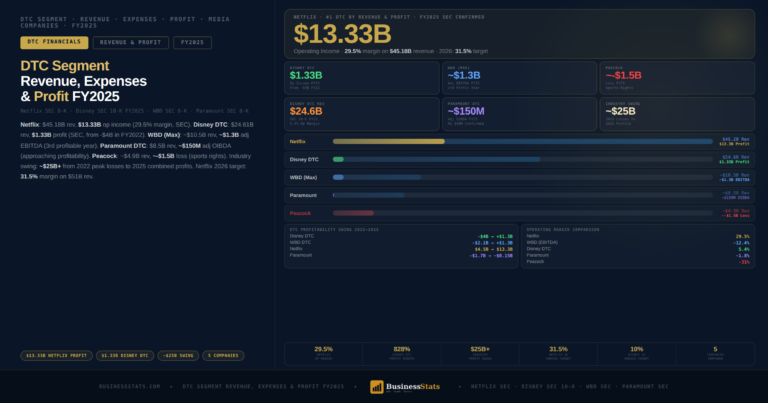Click the Peacock red loss bar

(353, 213)
